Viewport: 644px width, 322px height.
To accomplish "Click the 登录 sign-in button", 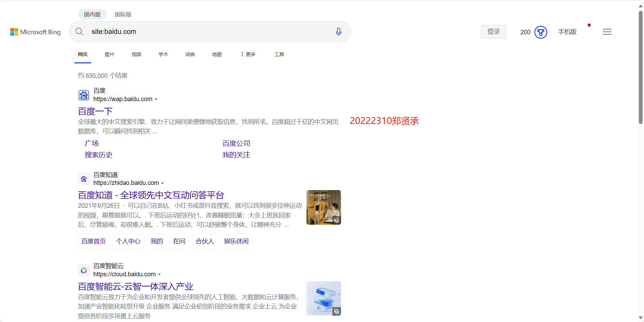I will (494, 32).
